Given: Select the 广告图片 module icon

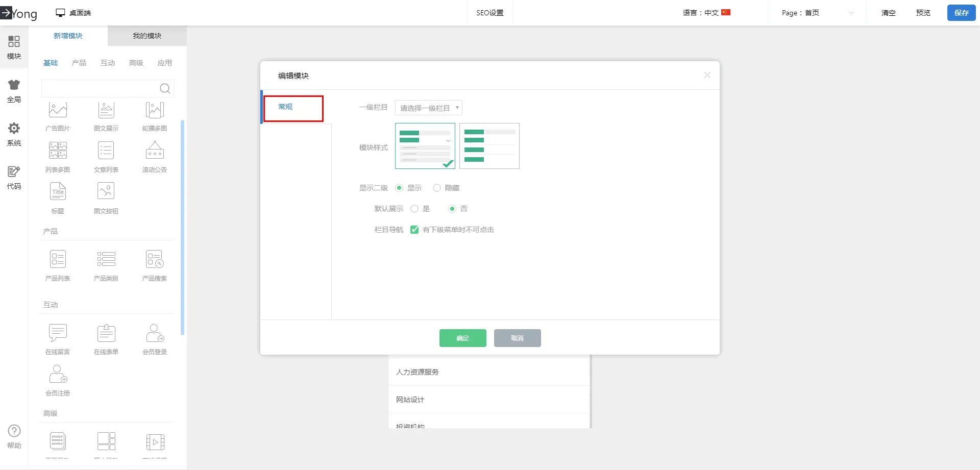Looking at the screenshot, I should pyautogui.click(x=58, y=110).
